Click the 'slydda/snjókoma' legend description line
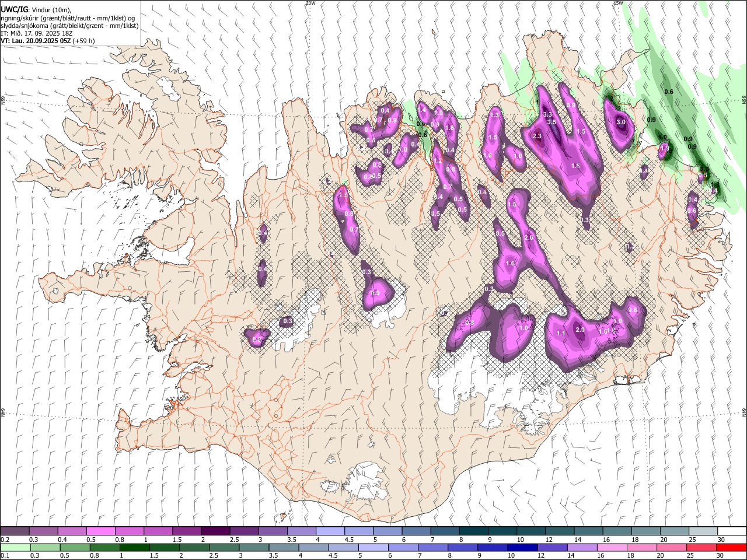This screenshot has height=560, width=747. [x=69, y=26]
